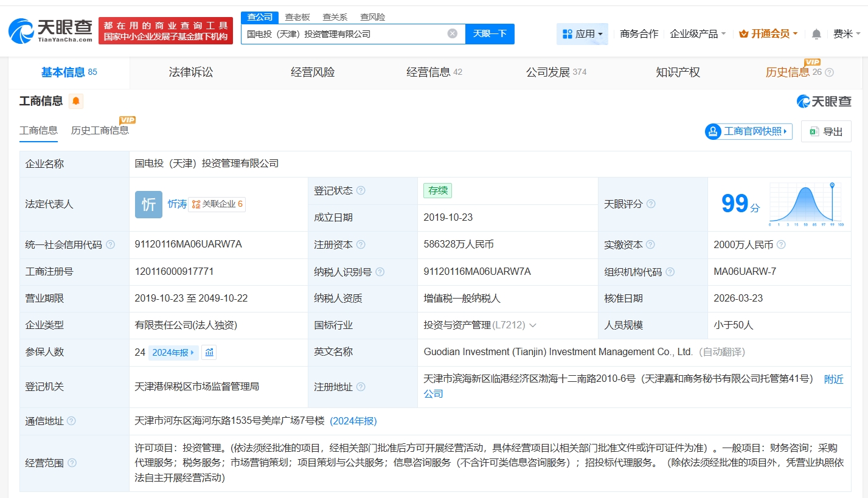Click question icon next to 经营范围
The height and width of the screenshot is (498, 868).
click(72, 463)
